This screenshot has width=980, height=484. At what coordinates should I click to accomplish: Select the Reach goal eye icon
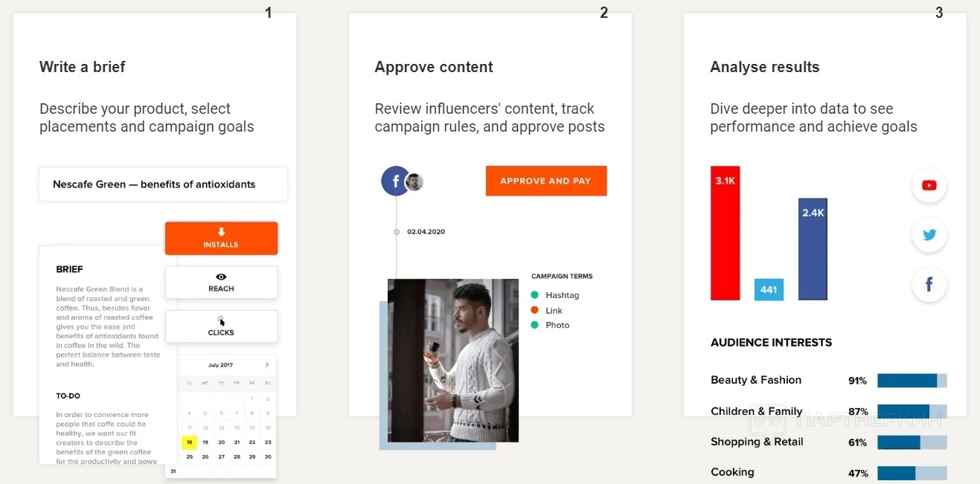221,283
